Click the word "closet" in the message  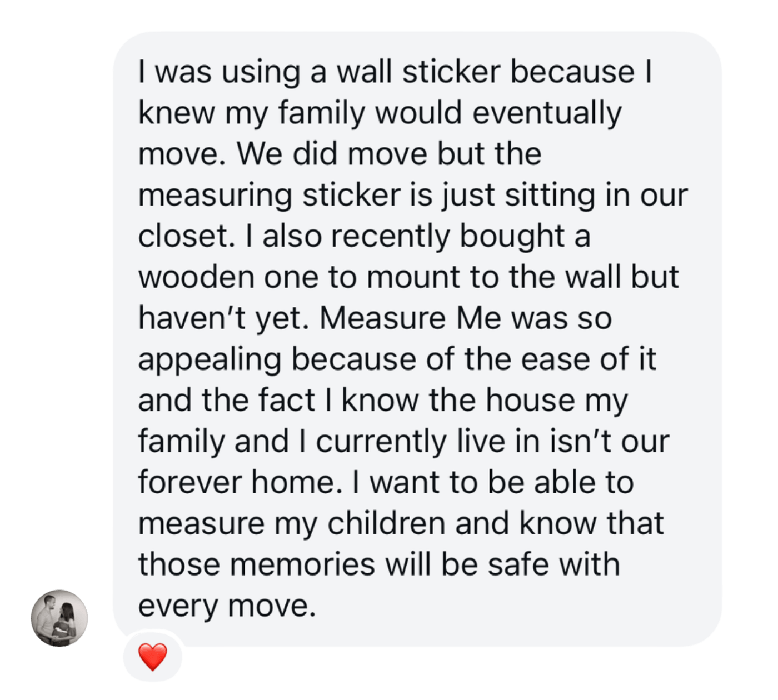[x=182, y=236]
